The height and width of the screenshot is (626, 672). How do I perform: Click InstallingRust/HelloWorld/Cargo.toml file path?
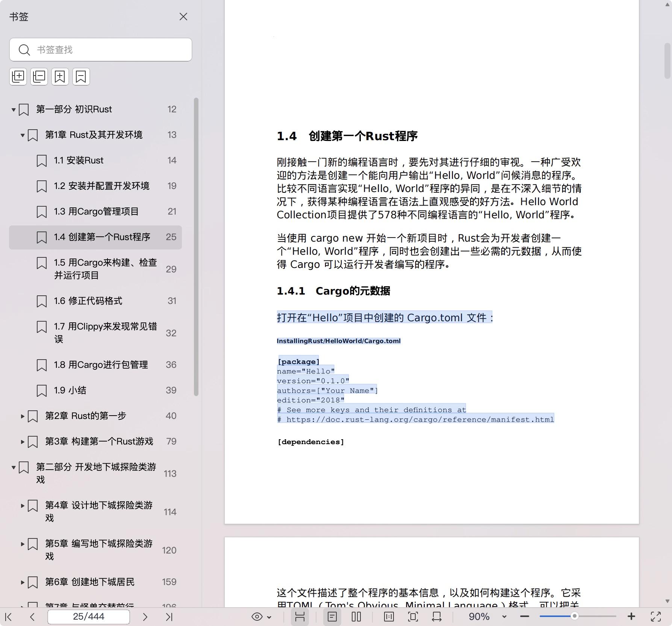point(339,341)
